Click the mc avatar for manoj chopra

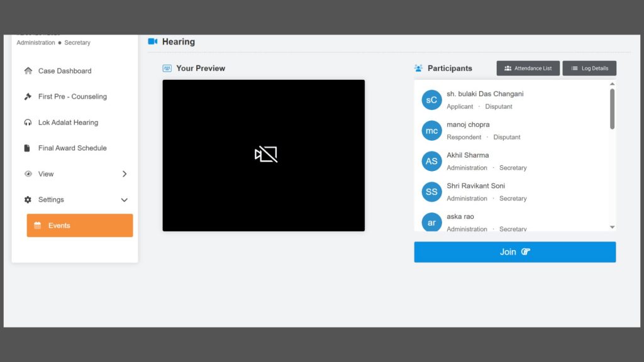pyautogui.click(x=431, y=131)
